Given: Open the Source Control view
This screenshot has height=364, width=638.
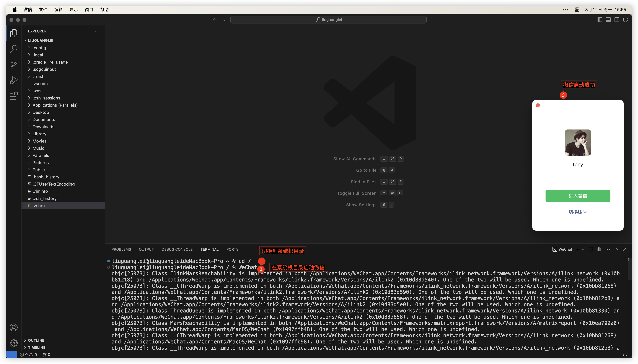Looking at the screenshot, I should click(14, 65).
